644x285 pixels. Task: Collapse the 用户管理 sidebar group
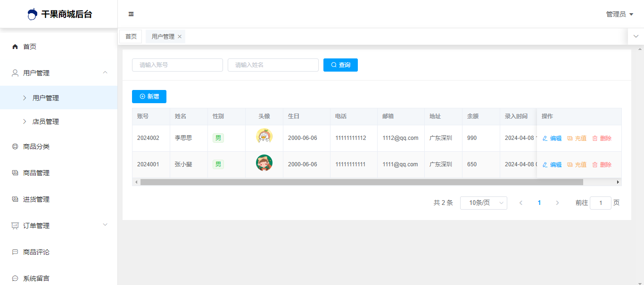pos(105,73)
